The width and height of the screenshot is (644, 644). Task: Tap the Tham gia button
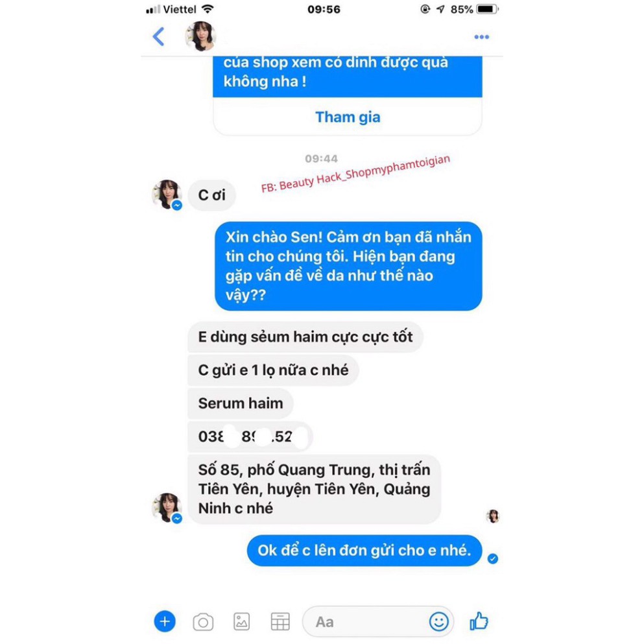[348, 117]
